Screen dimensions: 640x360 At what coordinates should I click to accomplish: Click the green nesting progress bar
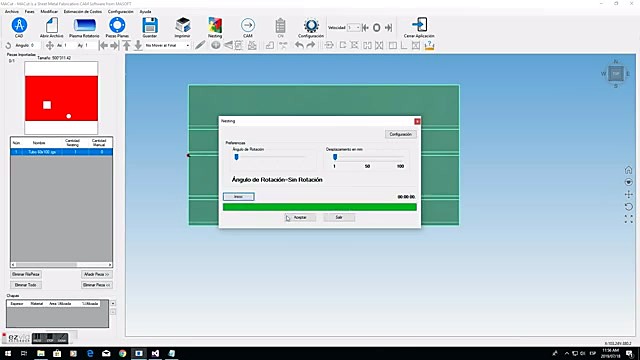320,207
